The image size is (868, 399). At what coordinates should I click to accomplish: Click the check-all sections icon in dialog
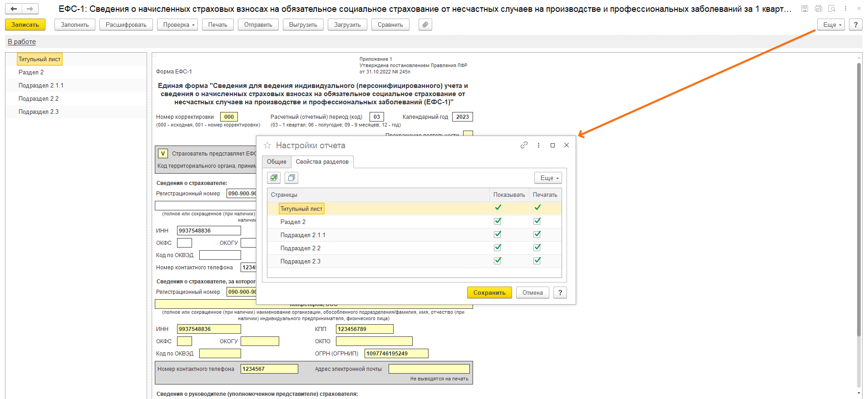[274, 178]
